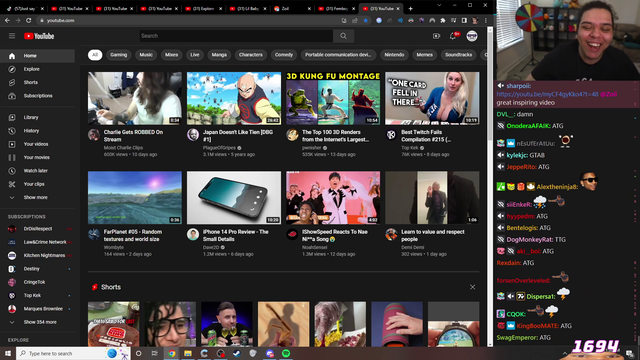Open 3D Kung Fu Montage thumbnail
The width and height of the screenshot is (640, 360).
(x=333, y=98)
